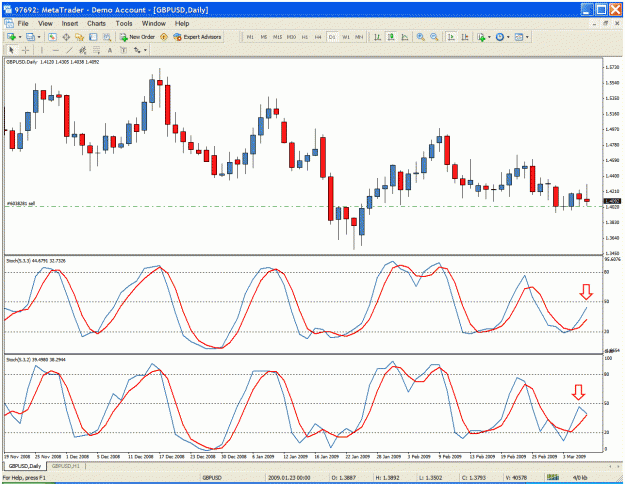Image resolution: width=625 pixels, height=484 pixels.
Task: Zoom in on the chart
Action: pos(421,37)
